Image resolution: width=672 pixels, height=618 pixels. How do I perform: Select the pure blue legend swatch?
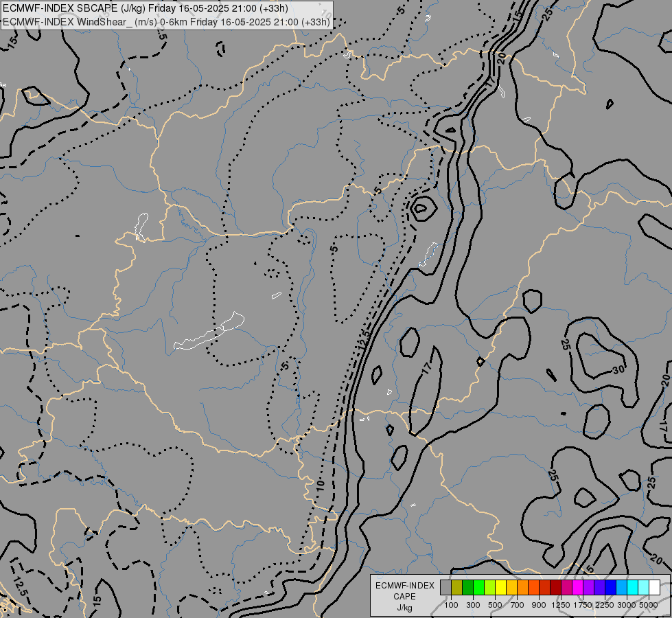[x=611, y=587]
